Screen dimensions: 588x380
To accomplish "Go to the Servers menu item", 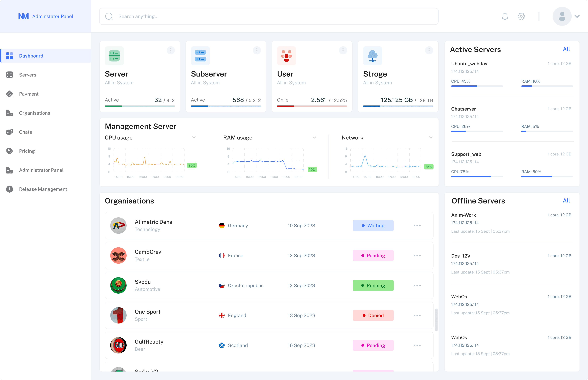I will 27,75.
